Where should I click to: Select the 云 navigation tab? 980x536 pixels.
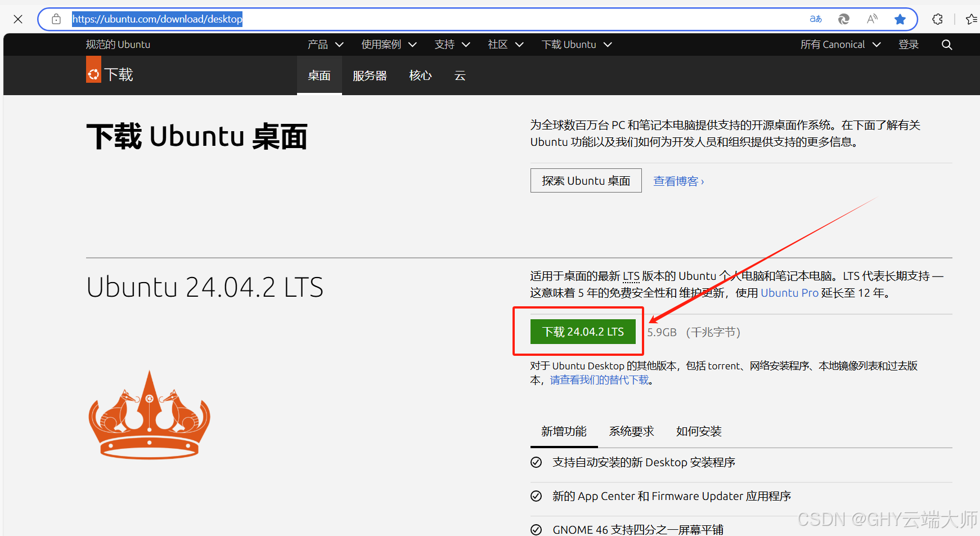point(460,75)
